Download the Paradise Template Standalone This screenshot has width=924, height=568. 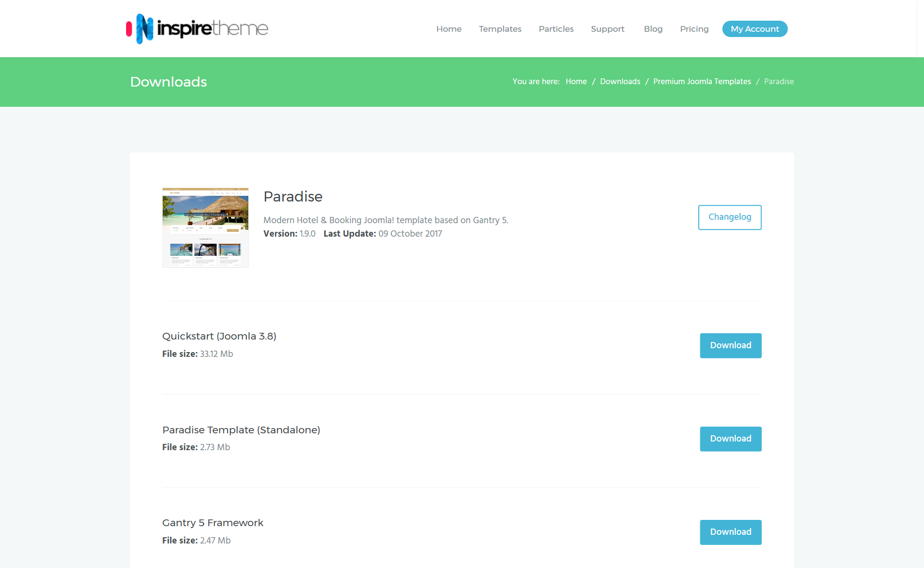(x=731, y=439)
